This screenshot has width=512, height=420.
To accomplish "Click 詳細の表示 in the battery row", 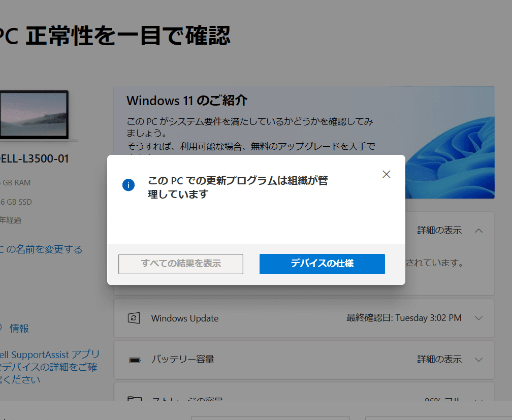I will pyautogui.click(x=439, y=359).
